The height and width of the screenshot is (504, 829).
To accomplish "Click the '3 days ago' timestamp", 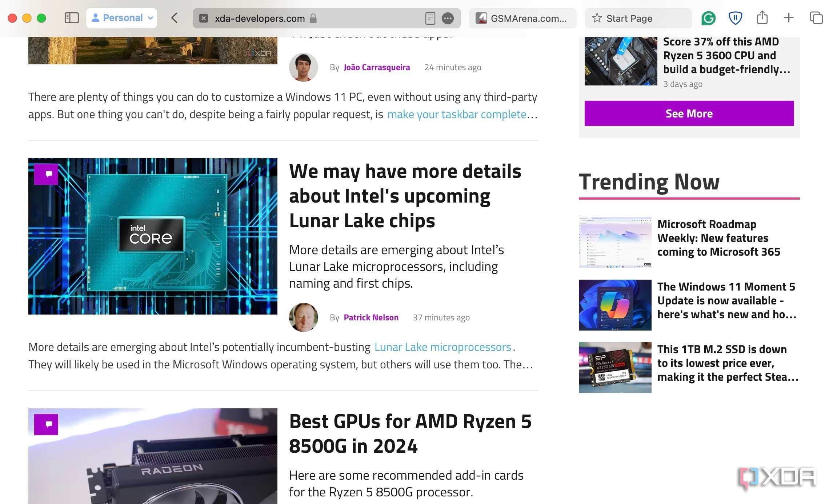I will [683, 84].
